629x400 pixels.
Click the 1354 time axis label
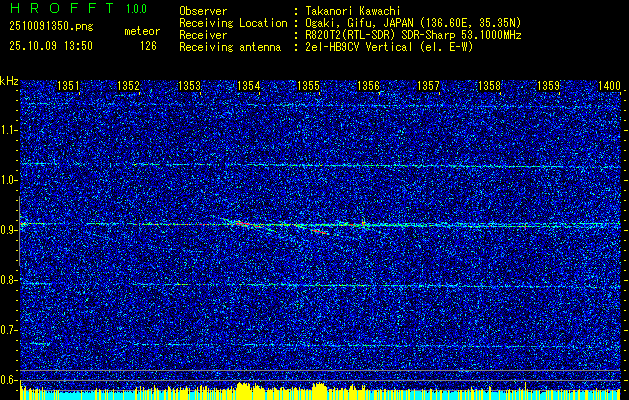249,85
